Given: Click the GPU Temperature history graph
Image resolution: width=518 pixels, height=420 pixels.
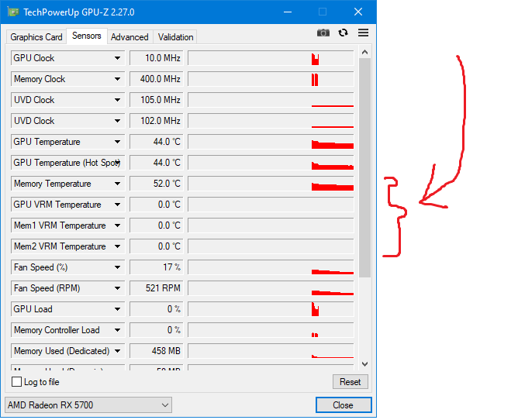Looking at the screenshot, I should (271, 142).
